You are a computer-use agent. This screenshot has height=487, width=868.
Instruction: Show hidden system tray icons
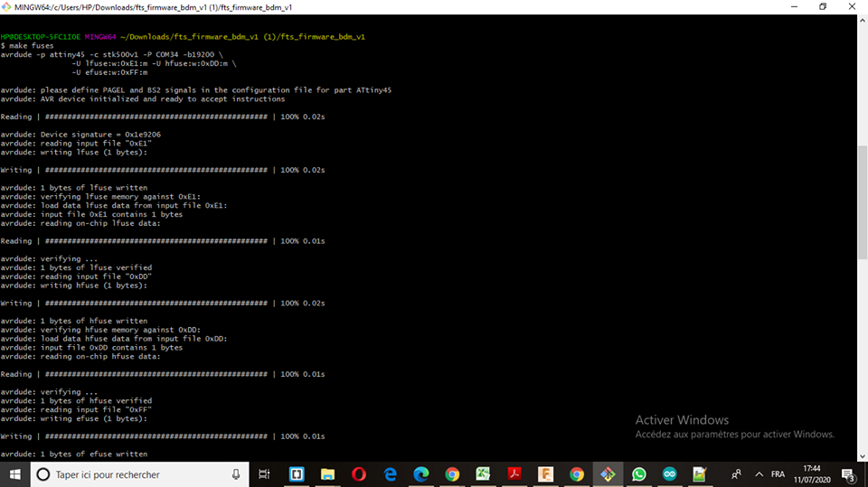[759, 474]
